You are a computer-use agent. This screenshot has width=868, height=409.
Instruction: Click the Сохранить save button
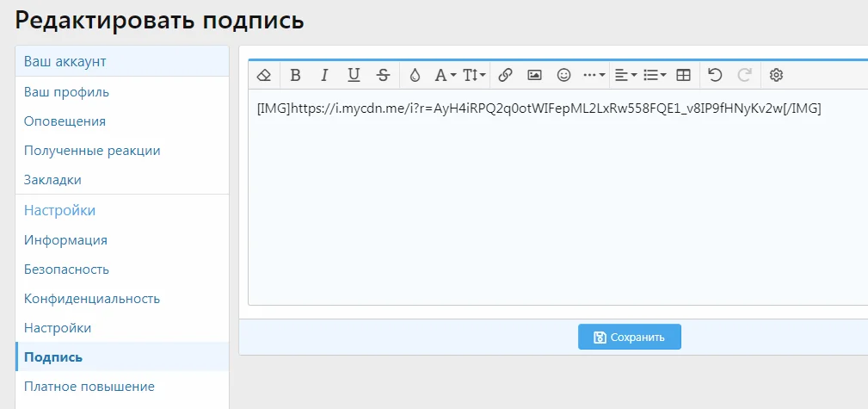(630, 337)
